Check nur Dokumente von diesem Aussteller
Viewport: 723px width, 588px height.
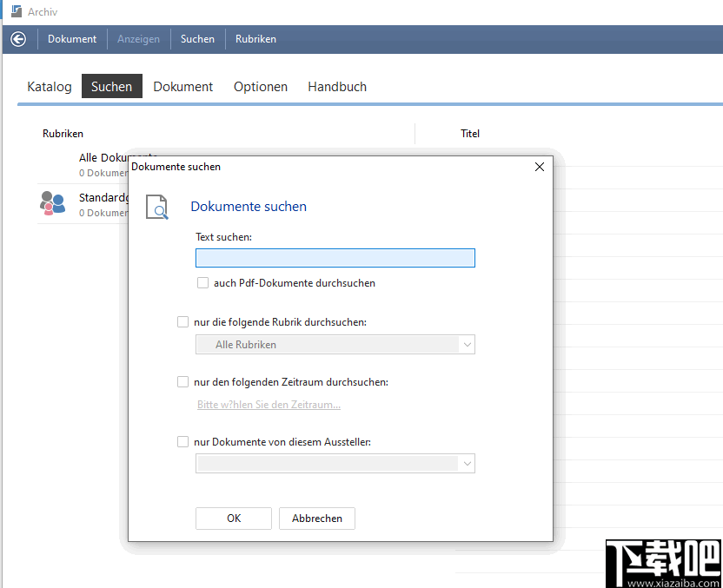(x=183, y=441)
